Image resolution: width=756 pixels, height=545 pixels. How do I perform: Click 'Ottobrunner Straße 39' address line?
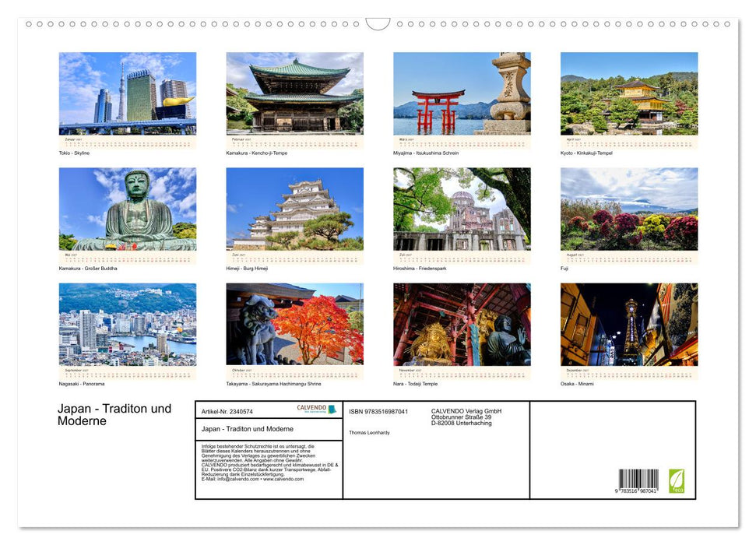click(x=462, y=417)
